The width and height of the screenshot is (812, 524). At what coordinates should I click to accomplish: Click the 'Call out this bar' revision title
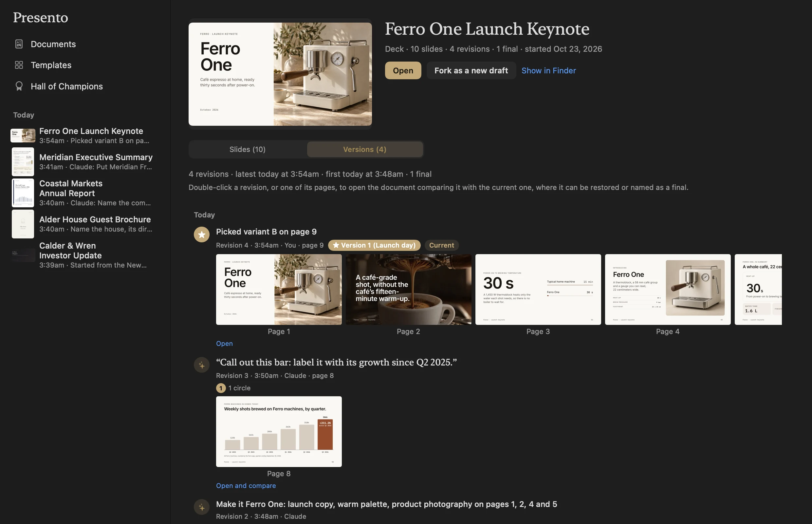coord(336,362)
